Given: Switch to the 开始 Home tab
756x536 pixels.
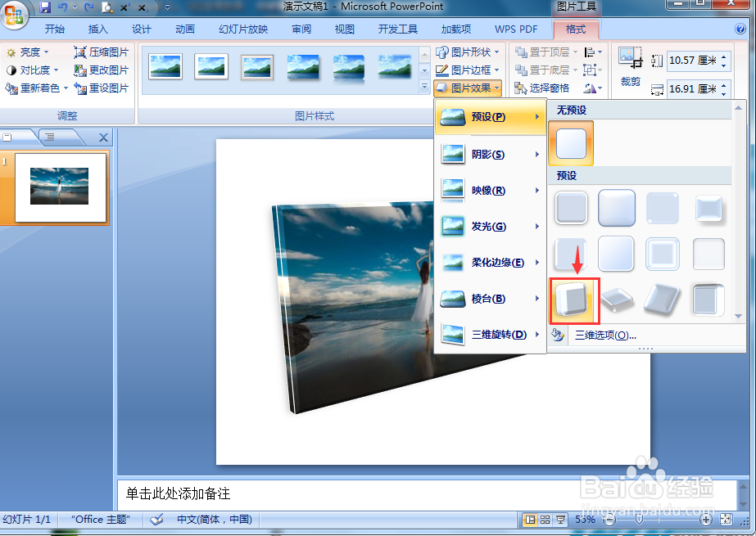Looking at the screenshot, I should click(55, 29).
